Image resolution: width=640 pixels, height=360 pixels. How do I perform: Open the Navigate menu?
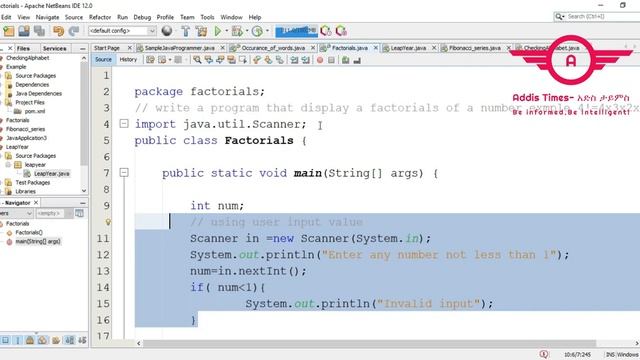[47, 17]
